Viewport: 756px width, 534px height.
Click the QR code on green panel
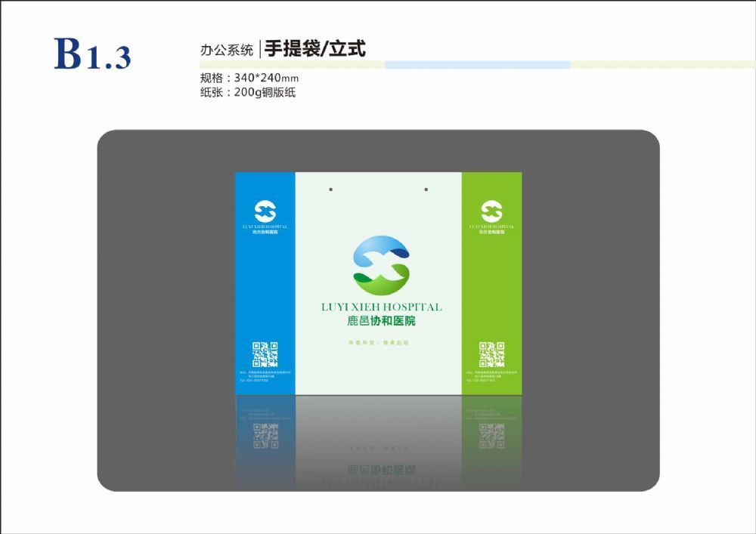click(x=491, y=354)
